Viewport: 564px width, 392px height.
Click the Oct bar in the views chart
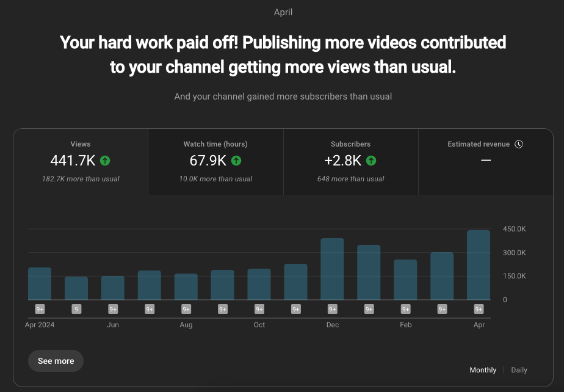pyautogui.click(x=259, y=284)
